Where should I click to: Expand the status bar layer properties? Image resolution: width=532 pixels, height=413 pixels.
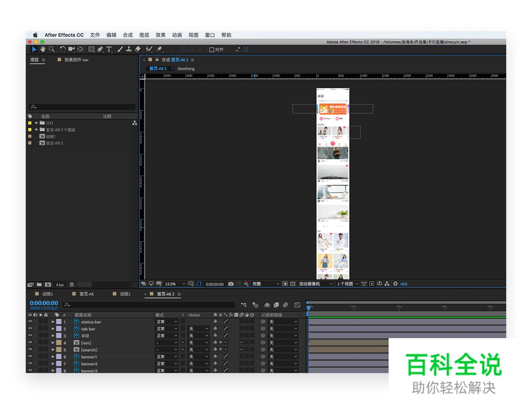coord(53,322)
